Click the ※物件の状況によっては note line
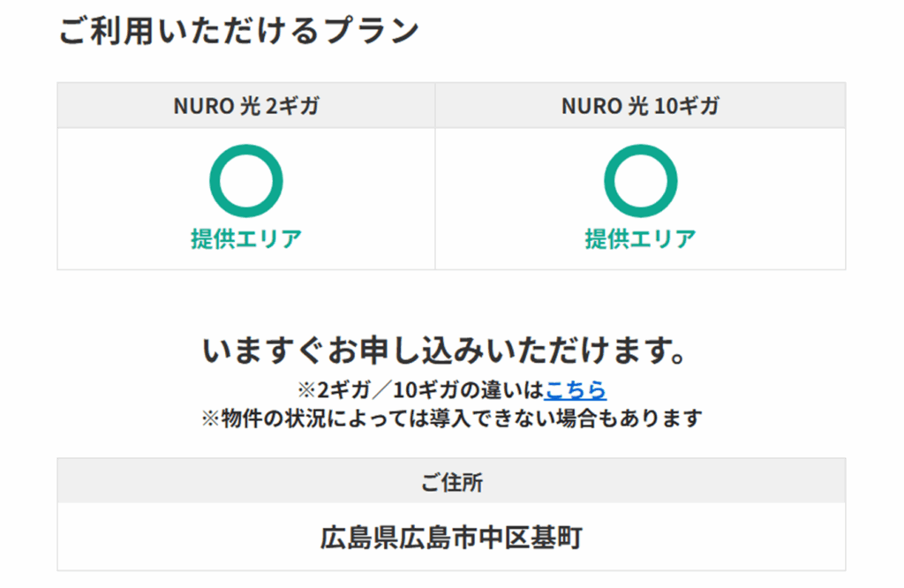Viewport: 904px width, 588px height. [451, 418]
